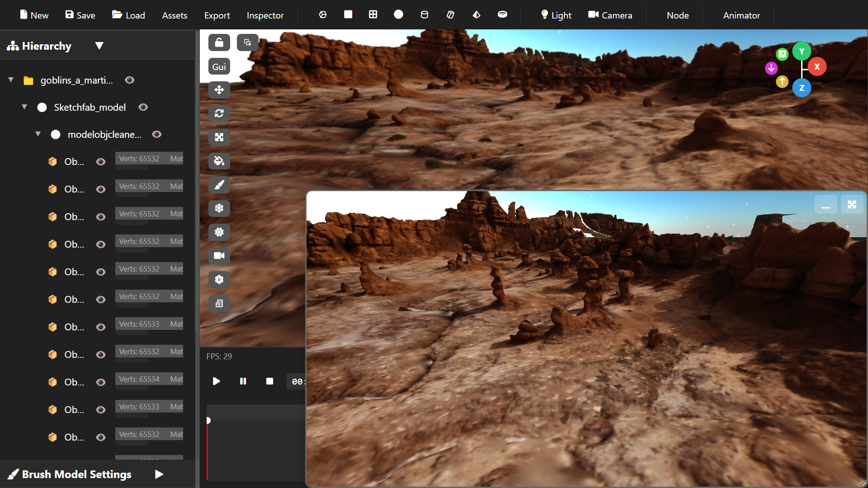Click the video camera viewport tool
868x488 pixels.
pyautogui.click(x=219, y=256)
